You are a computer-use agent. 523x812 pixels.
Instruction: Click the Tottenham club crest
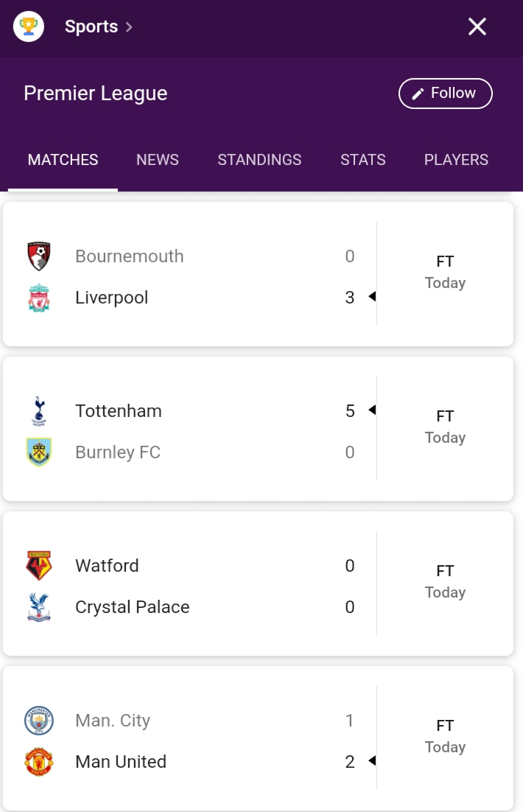tap(38, 411)
